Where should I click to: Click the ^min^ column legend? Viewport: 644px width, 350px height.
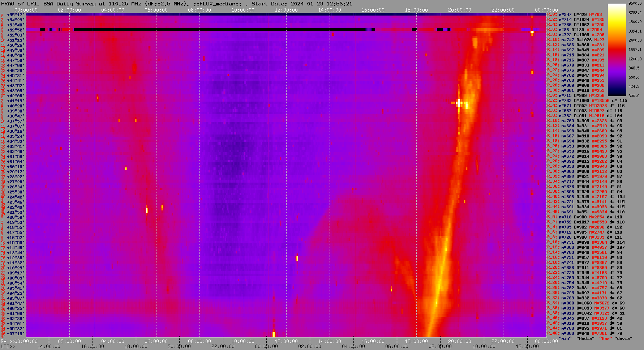point(565,338)
